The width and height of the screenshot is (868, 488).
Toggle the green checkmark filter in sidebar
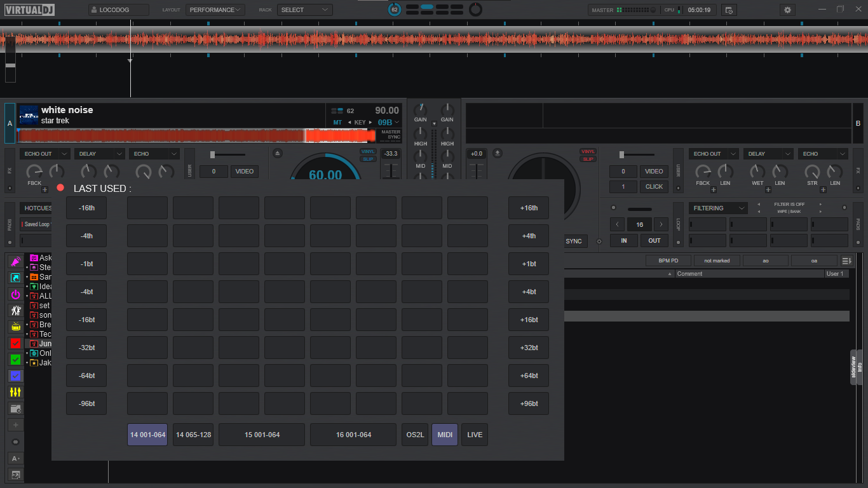[x=15, y=360]
